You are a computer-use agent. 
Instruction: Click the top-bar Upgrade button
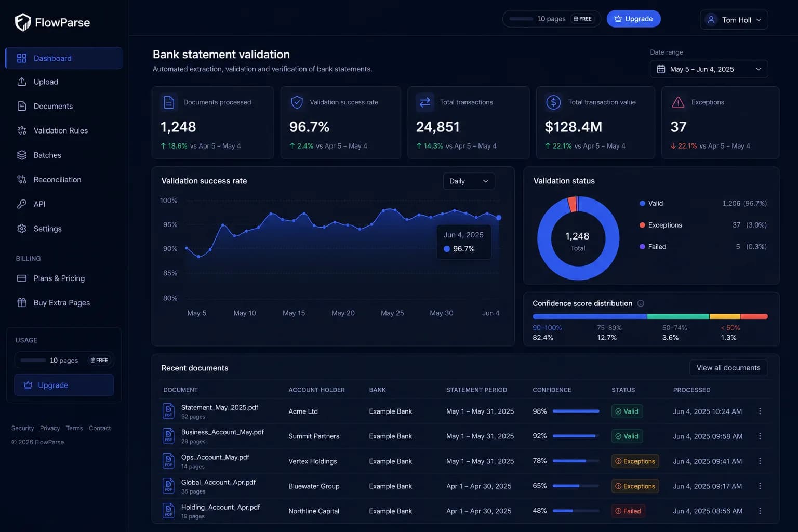click(x=633, y=19)
